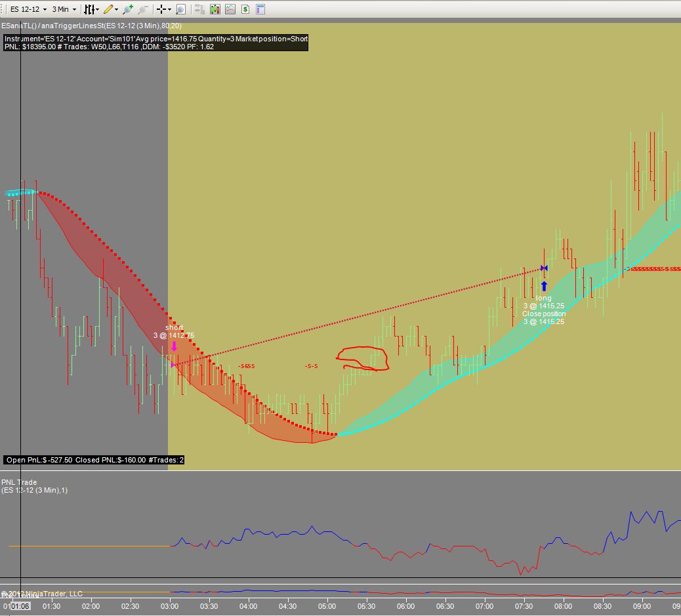Image resolution: width=681 pixels, height=616 pixels.
Task: Open the ES 12-12 instrument dropdown
Action: click(x=28, y=9)
